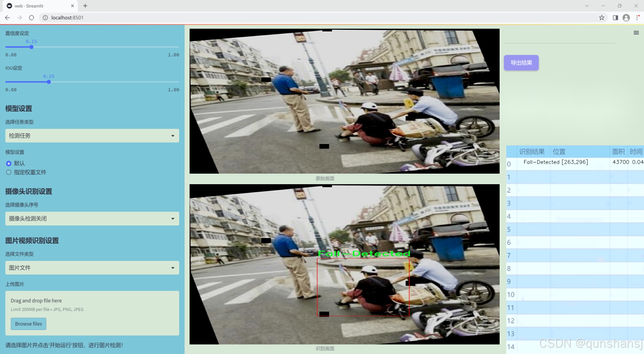Click the Browse files button

[x=28, y=324]
